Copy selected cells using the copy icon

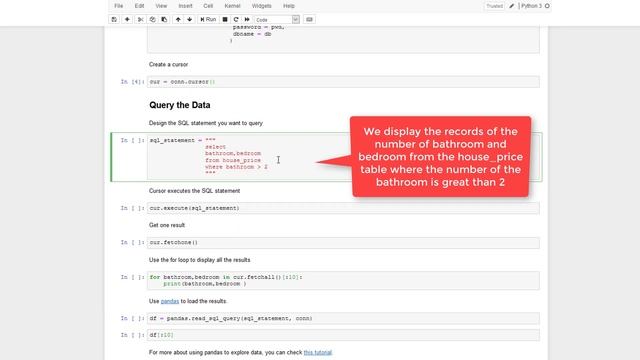[x=152, y=20]
